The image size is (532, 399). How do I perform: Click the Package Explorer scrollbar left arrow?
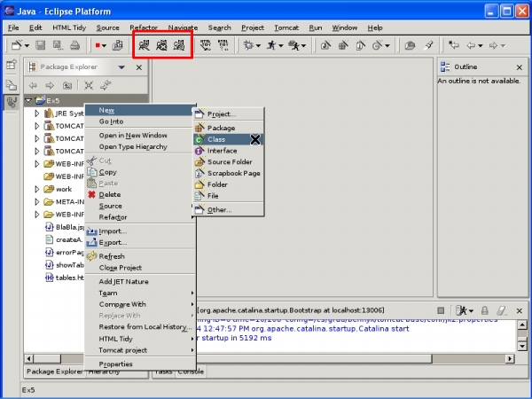[29, 358]
